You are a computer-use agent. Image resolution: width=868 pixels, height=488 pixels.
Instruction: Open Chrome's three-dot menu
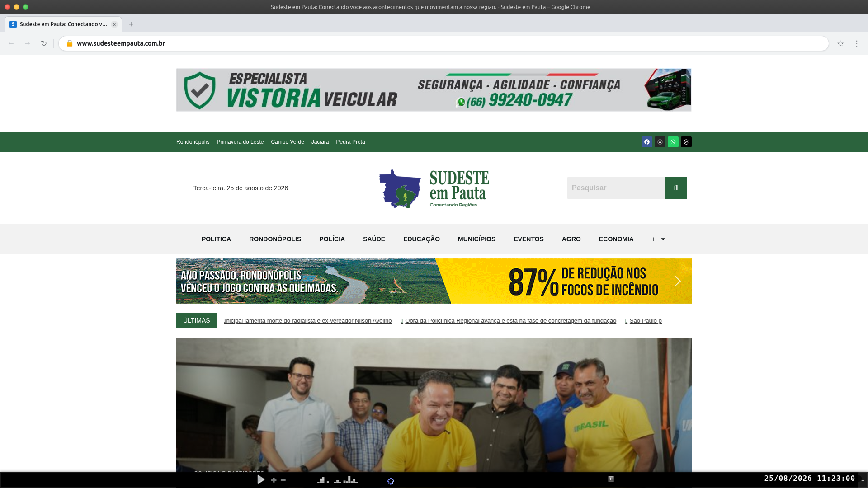857,43
